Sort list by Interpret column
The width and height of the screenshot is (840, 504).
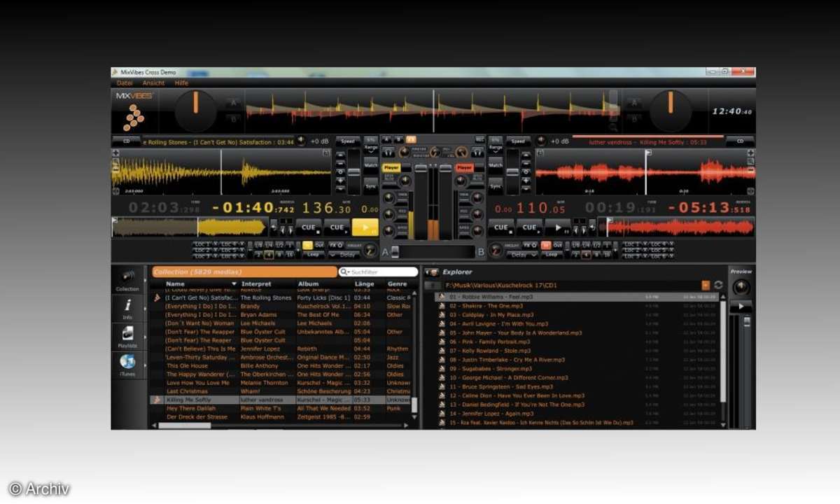click(x=256, y=284)
